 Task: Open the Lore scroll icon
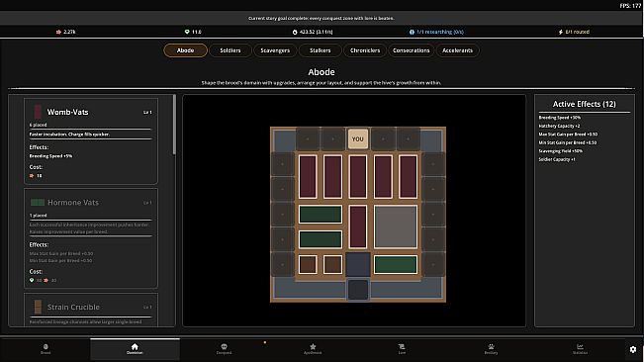coord(402,347)
